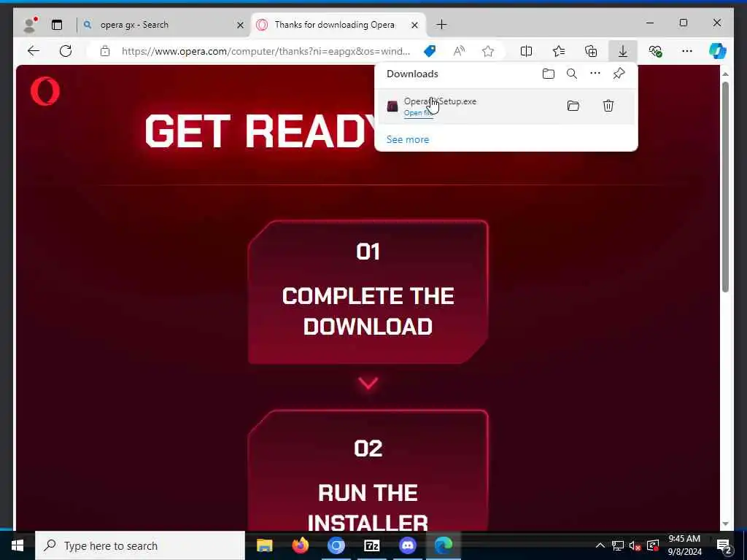This screenshot has width=747, height=560.
Task: Open the Favorites list icon
Action: (559, 51)
